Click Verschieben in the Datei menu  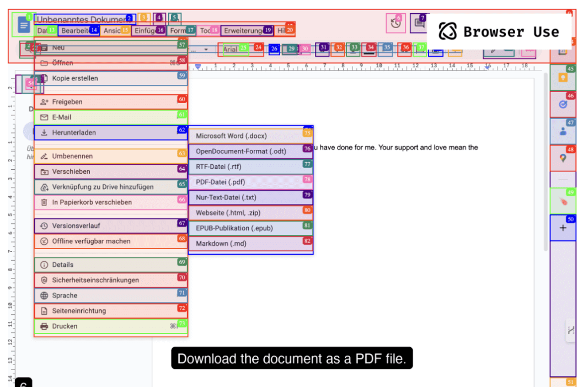click(111, 171)
